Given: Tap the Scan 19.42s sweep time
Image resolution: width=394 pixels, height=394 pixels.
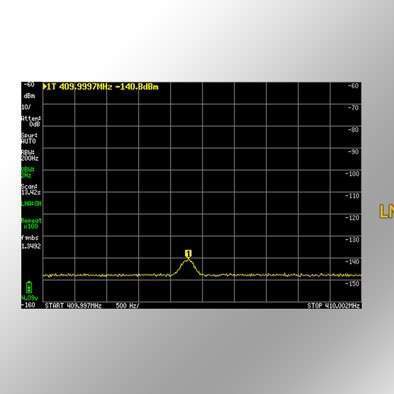Looking at the screenshot, I should (x=31, y=190).
